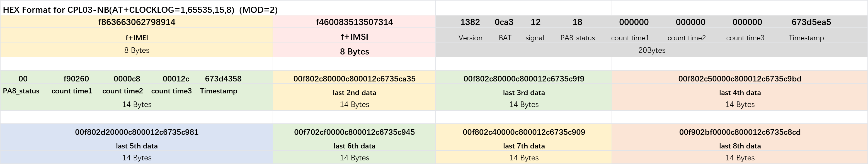Click the last 6th data label
868x164 pixels.
354,146
